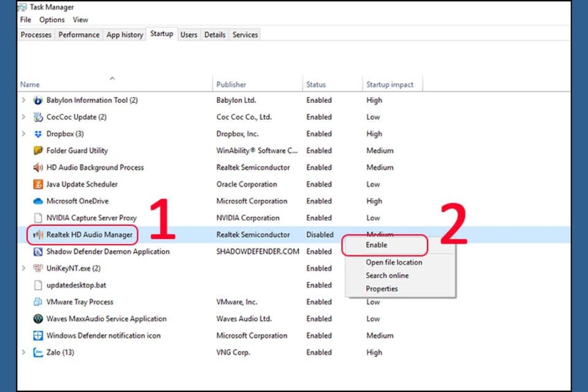Select the HD Audio Background Process name
This screenshot has width=588, height=392.
coord(96,167)
